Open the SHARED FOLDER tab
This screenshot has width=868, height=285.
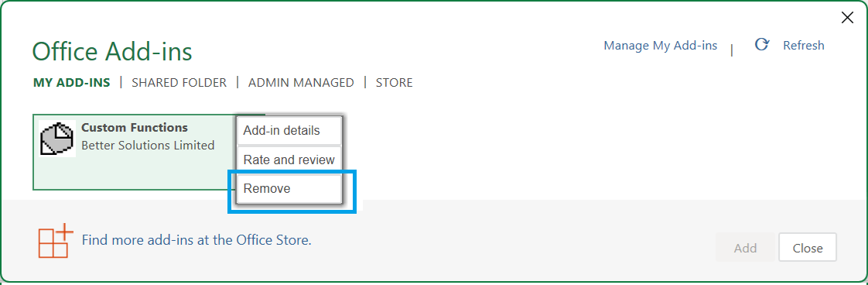(179, 83)
